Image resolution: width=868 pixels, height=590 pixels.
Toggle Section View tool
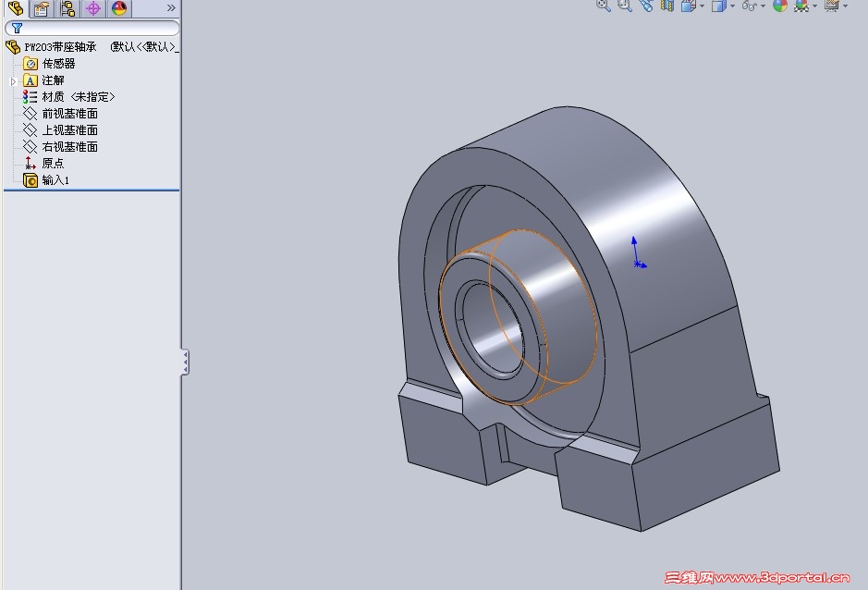[x=667, y=6]
